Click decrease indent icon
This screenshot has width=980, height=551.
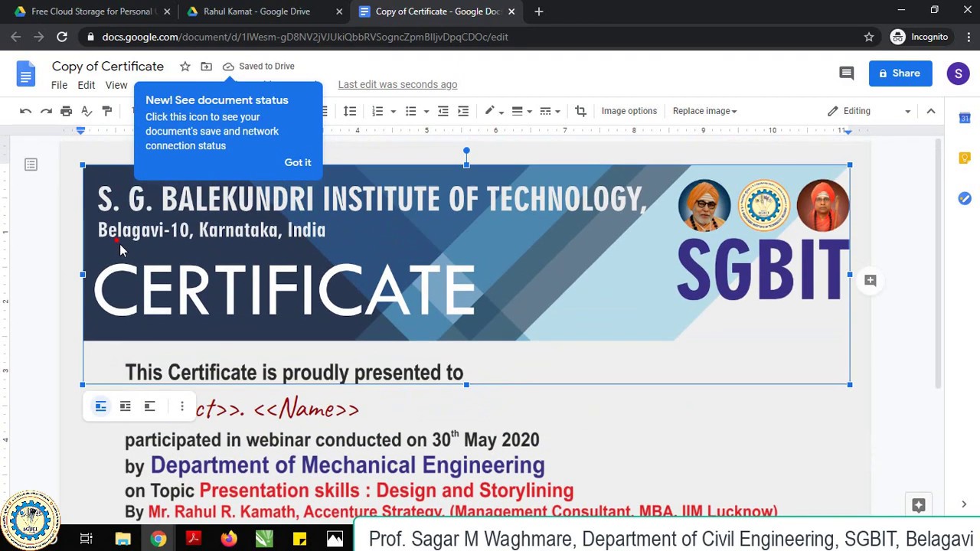click(443, 111)
